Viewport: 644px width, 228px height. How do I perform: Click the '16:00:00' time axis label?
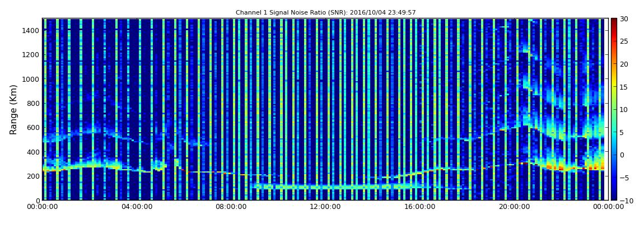point(420,207)
